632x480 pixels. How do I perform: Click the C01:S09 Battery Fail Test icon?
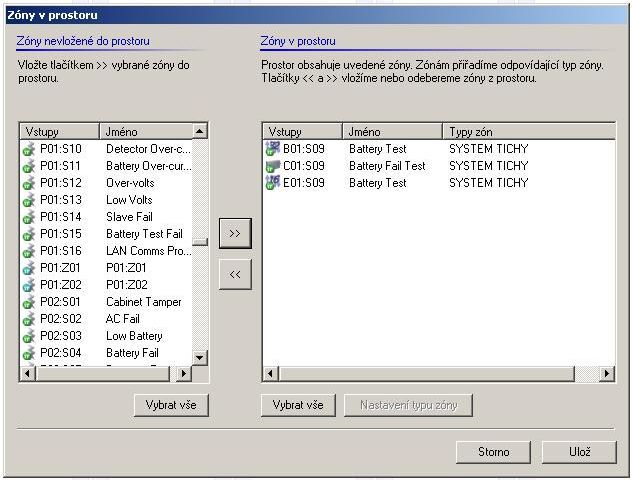271,166
